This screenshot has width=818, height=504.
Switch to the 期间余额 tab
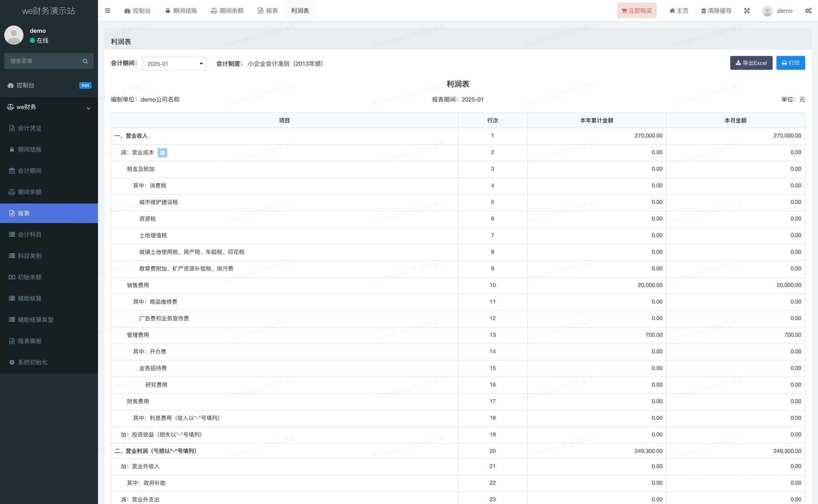point(227,11)
